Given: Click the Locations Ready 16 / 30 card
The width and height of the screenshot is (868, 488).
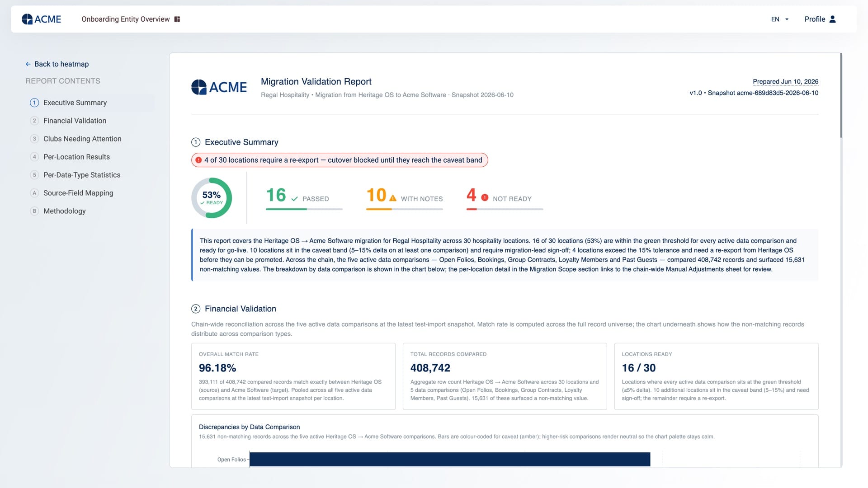Looking at the screenshot, I should (716, 376).
